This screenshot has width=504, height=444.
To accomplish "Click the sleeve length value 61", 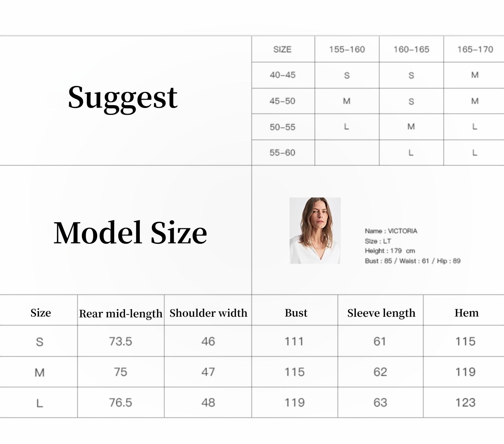I will click(x=380, y=341).
